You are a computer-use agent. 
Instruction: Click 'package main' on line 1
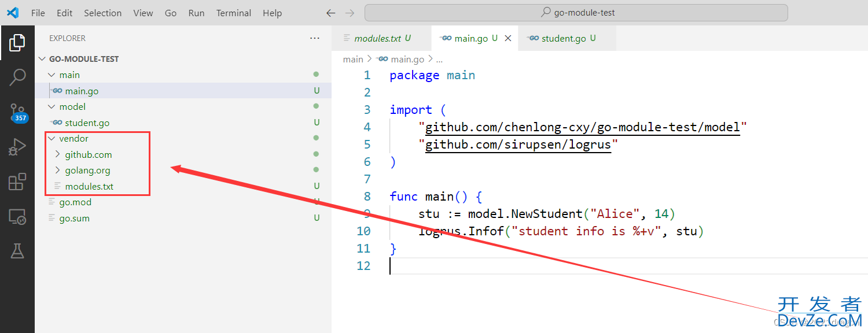click(432, 75)
